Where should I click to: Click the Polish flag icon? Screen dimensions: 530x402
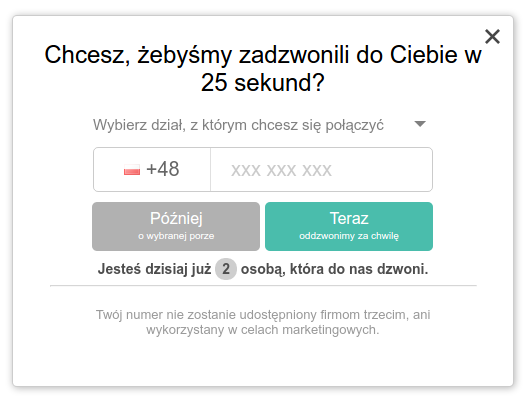tap(132, 169)
